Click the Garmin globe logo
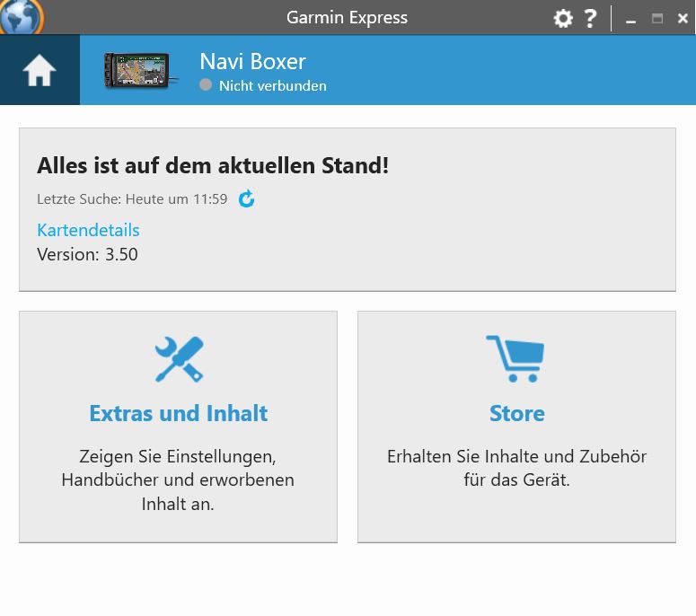 pyautogui.click(x=22, y=15)
